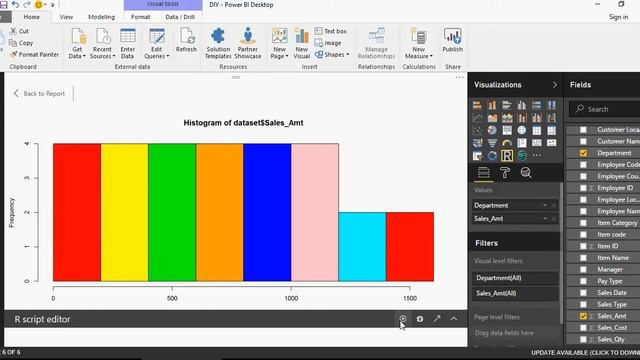Screen dimensions: 640x360
Task: Check the Employee ID field checkbox
Action: coord(583,188)
